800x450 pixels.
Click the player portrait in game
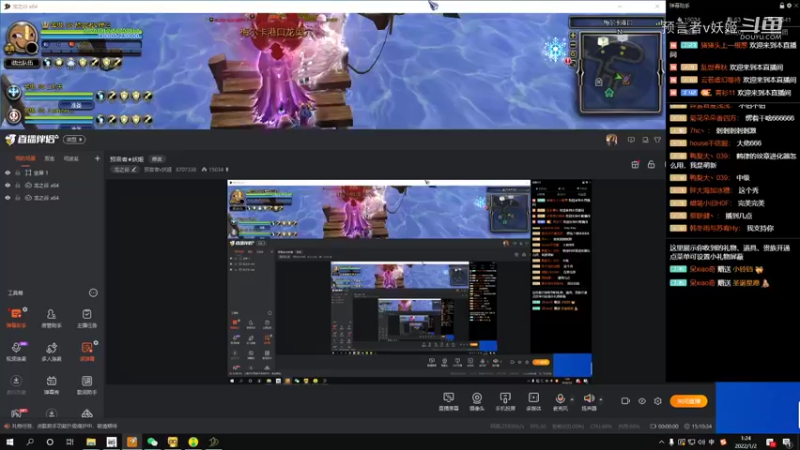click(21, 38)
